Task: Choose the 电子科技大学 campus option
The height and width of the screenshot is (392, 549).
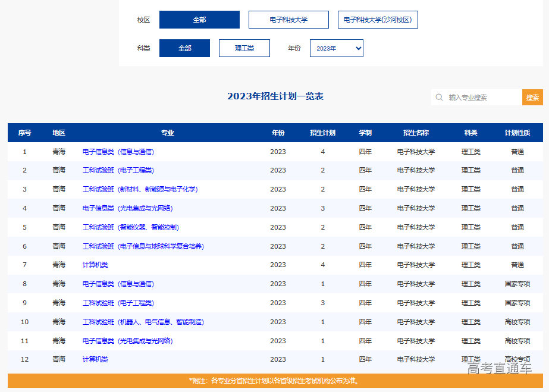Action: tap(289, 19)
